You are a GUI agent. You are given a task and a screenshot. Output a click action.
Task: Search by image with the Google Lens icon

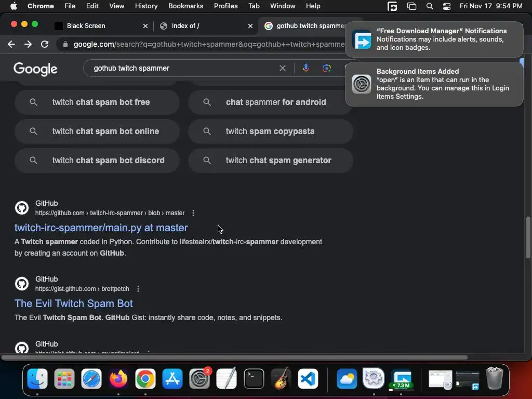coord(326,68)
